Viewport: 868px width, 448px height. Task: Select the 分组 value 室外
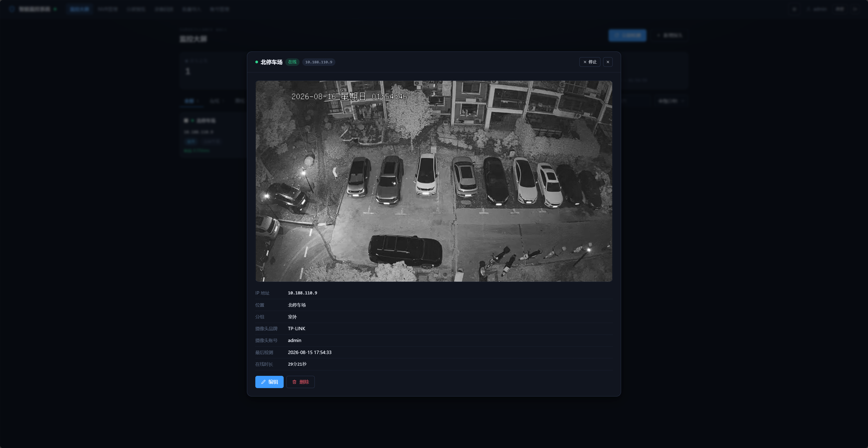[292, 317]
